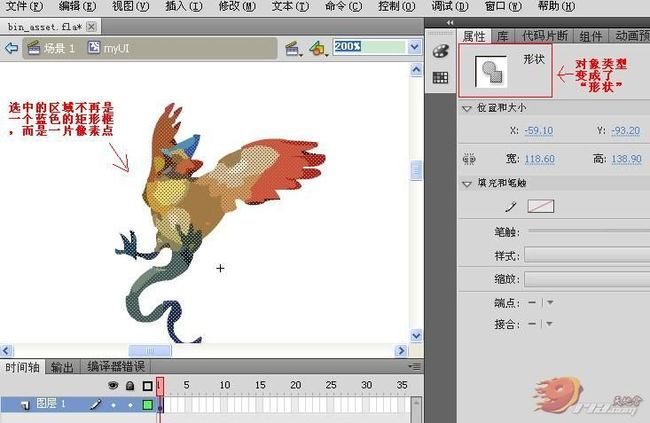Switch to the 编译器错误 tab

[116, 367]
